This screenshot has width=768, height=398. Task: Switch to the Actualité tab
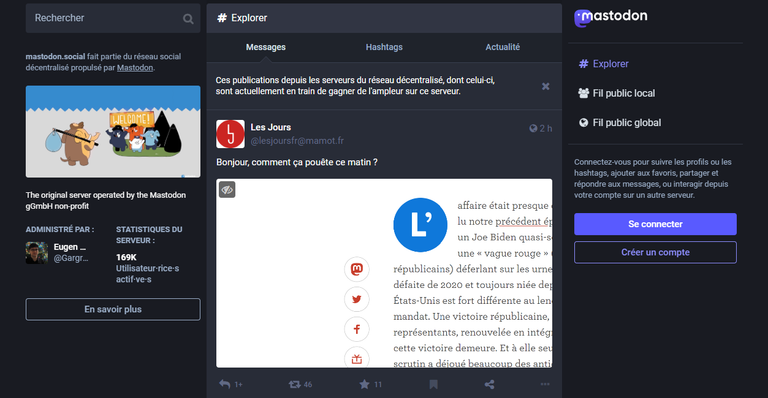[x=503, y=47]
